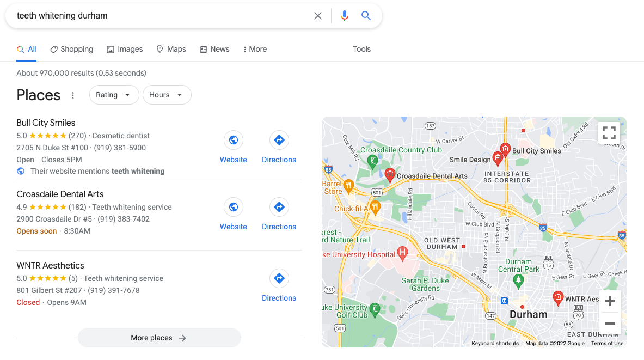Open search Tools

pyautogui.click(x=362, y=50)
